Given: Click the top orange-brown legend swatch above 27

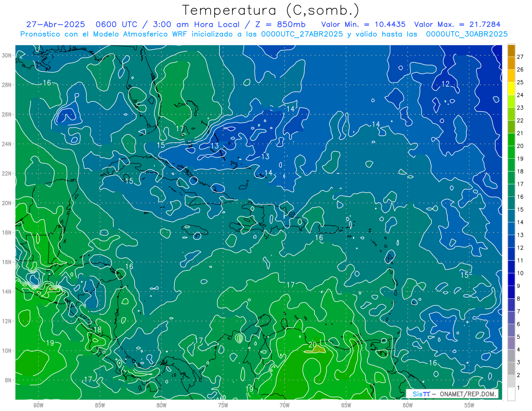Looking at the screenshot, I should [x=511, y=51].
